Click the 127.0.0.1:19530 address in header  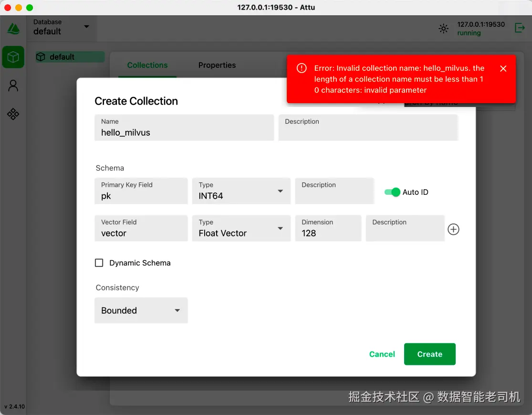coord(481,24)
